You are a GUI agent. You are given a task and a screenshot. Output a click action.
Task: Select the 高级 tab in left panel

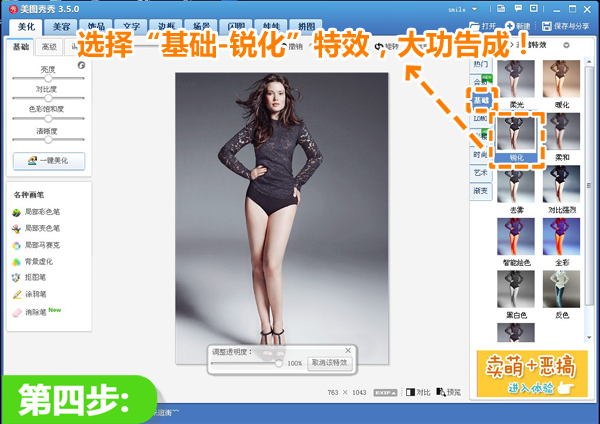(x=49, y=47)
